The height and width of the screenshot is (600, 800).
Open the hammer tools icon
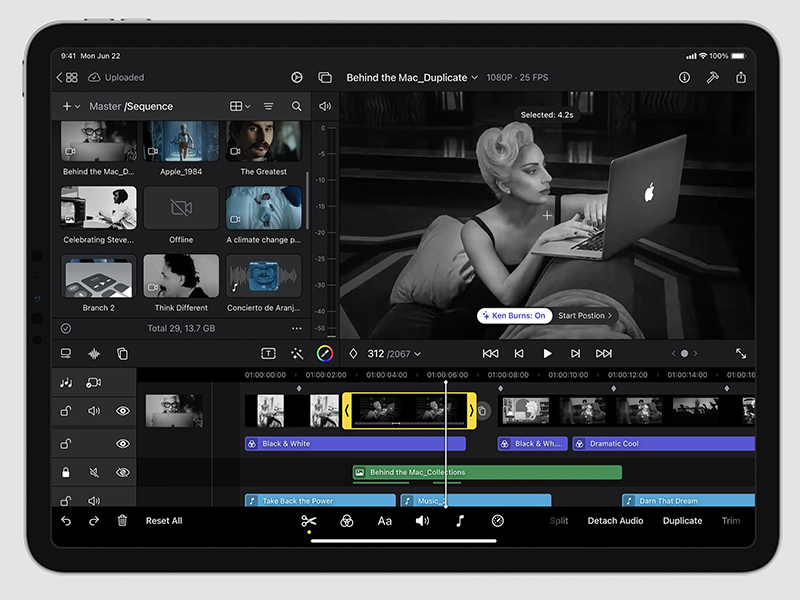(712, 78)
